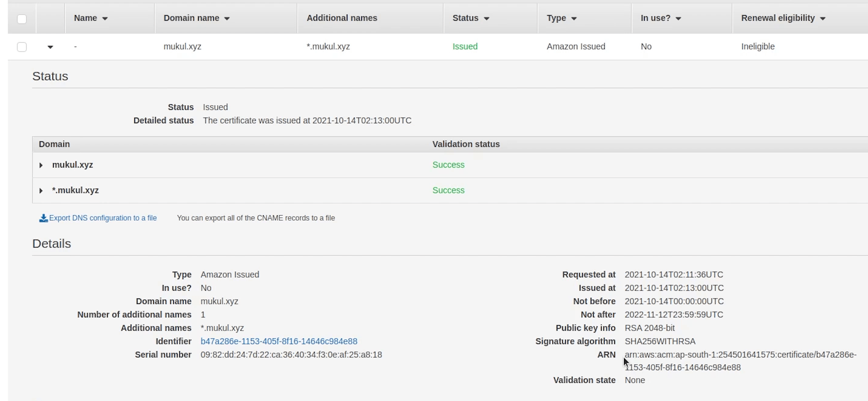Toggle the select-all checkbox in table header
Image resolution: width=868 pixels, height=401 pixels.
(22, 19)
